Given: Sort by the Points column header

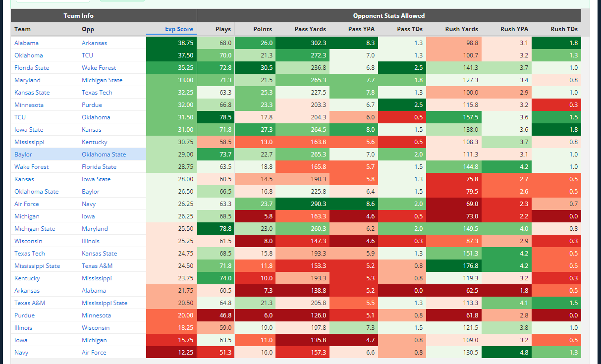Looking at the screenshot, I should tap(255, 29).
